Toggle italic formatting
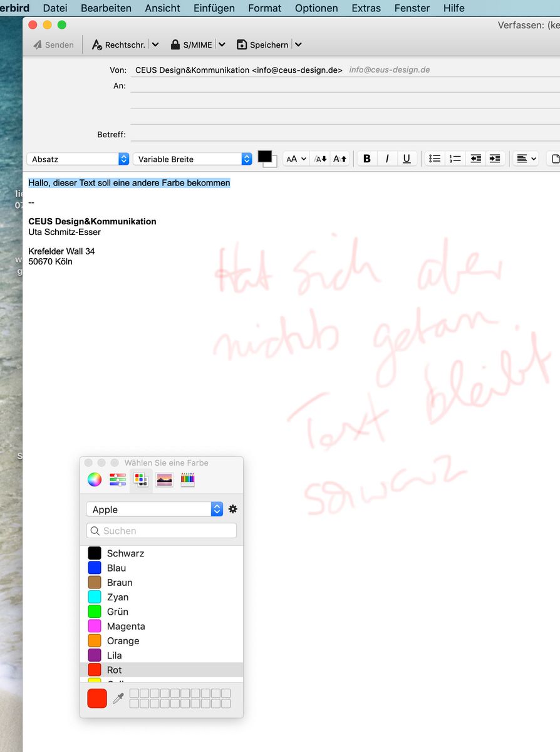This screenshot has height=752, width=560. click(x=387, y=159)
